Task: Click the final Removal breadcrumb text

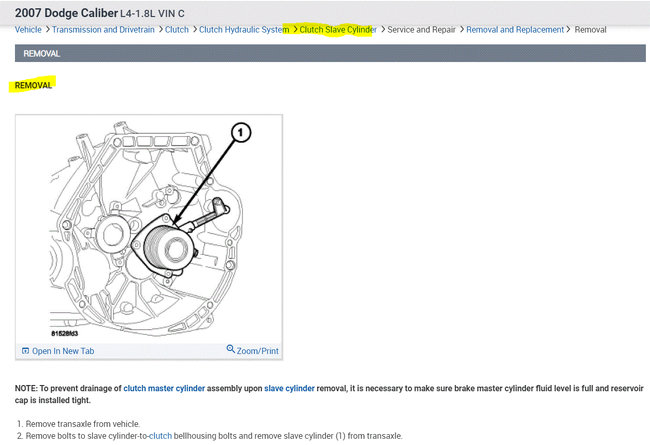Action: click(x=590, y=30)
